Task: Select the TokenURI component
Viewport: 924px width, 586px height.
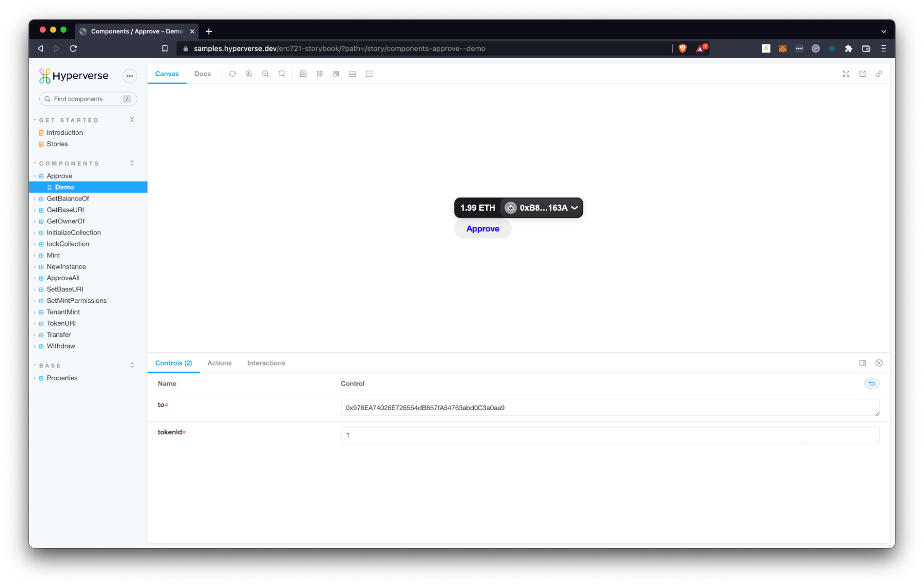Action: [61, 324]
